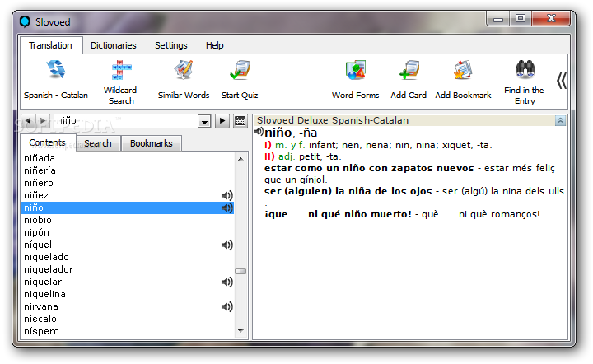The width and height of the screenshot is (593, 364).
Task: Open the Settings tab
Action: coord(171,45)
